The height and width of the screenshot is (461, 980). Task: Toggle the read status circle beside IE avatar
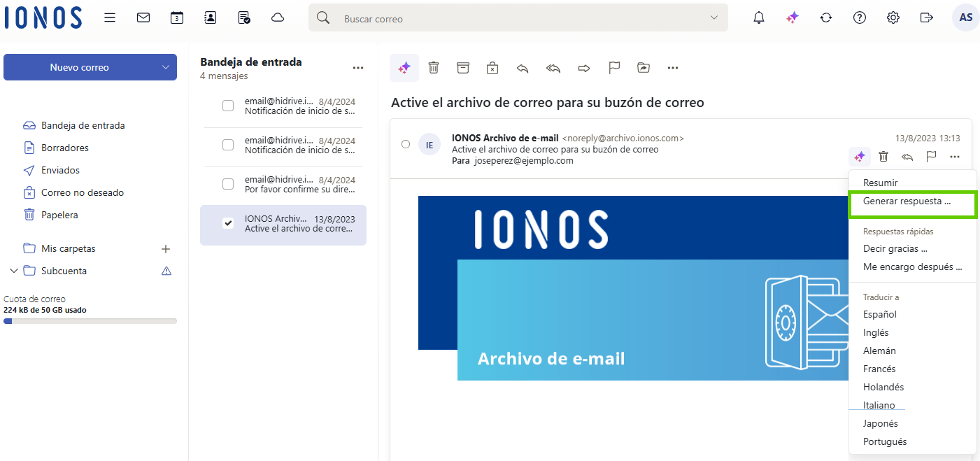point(406,144)
